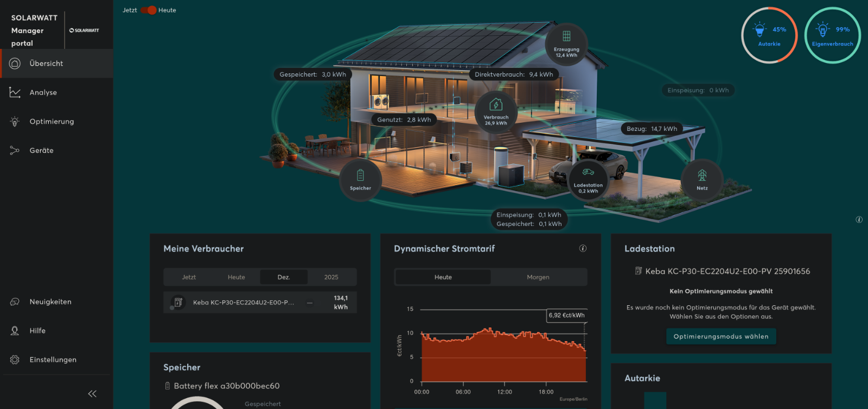Click the Netz grid pylon bubble
Viewport: 868px width, 409px height.
click(x=702, y=180)
